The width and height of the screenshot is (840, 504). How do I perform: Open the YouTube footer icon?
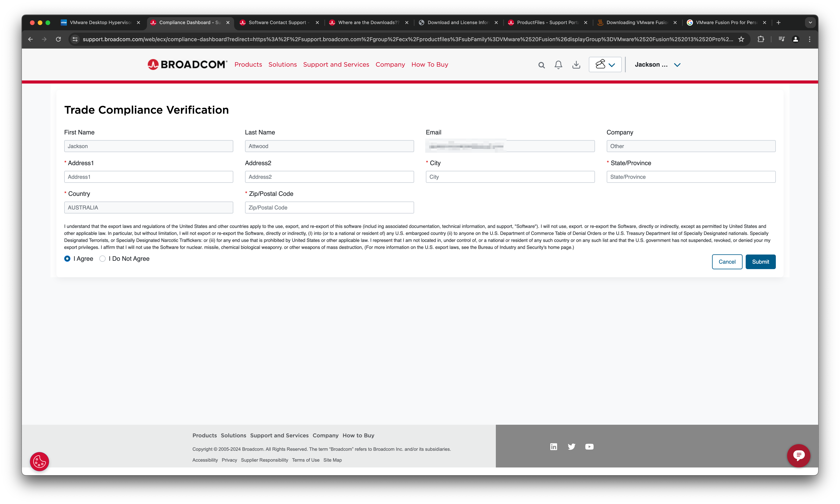point(589,447)
